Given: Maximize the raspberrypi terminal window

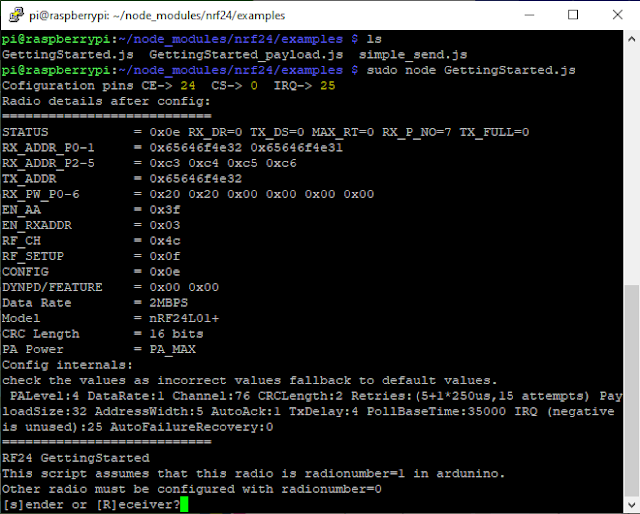Looking at the screenshot, I should [x=573, y=15].
